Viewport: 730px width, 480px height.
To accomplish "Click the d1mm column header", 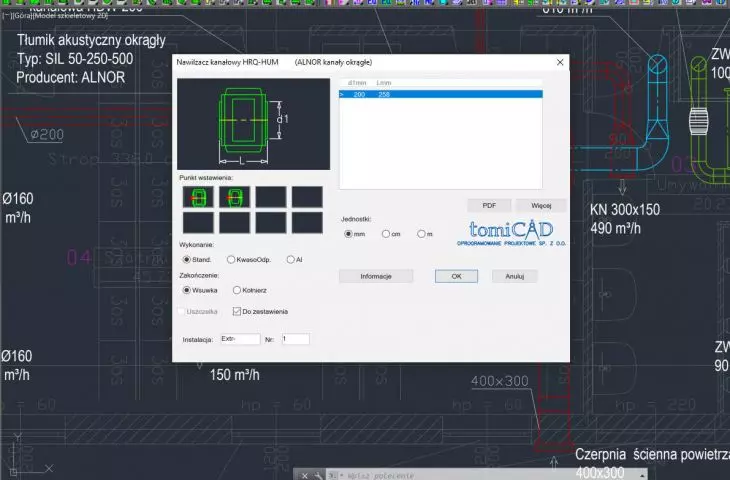I will [357, 83].
